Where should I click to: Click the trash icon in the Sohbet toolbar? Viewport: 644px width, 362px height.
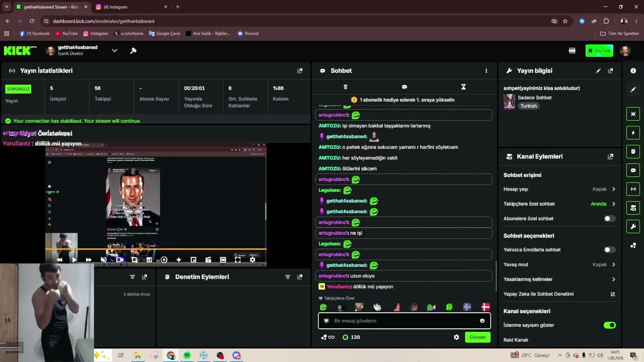[345, 87]
